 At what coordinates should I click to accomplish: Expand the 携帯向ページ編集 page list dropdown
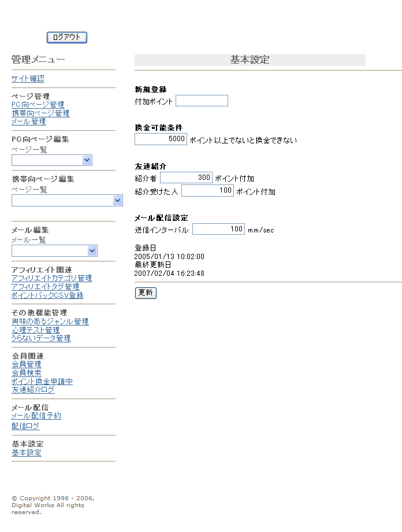pos(67,201)
